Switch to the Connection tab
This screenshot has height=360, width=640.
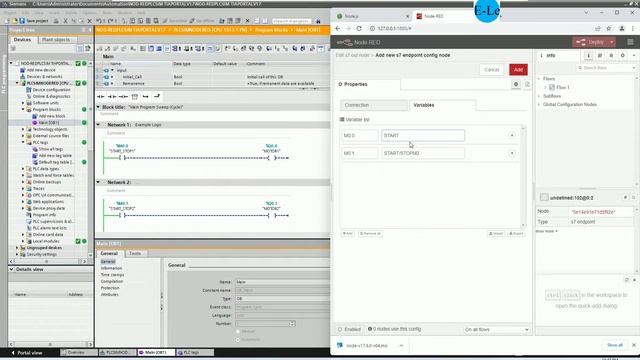click(x=373, y=105)
